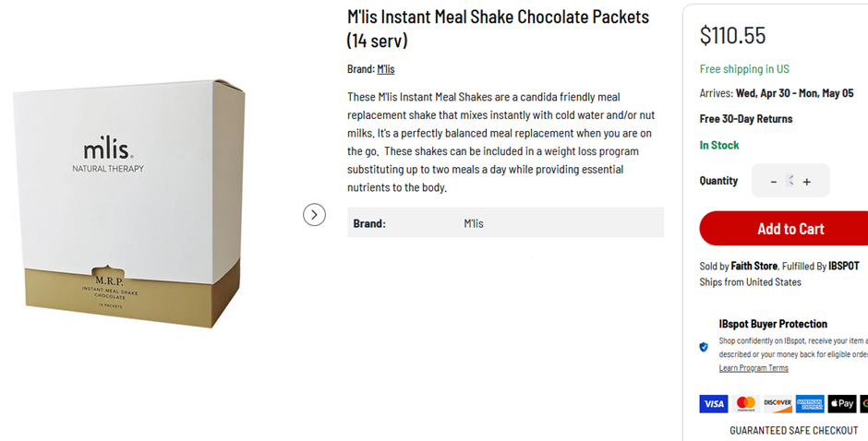This screenshot has width=868, height=441.
Task: Click the Brand specification table row
Action: click(x=505, y=222)
